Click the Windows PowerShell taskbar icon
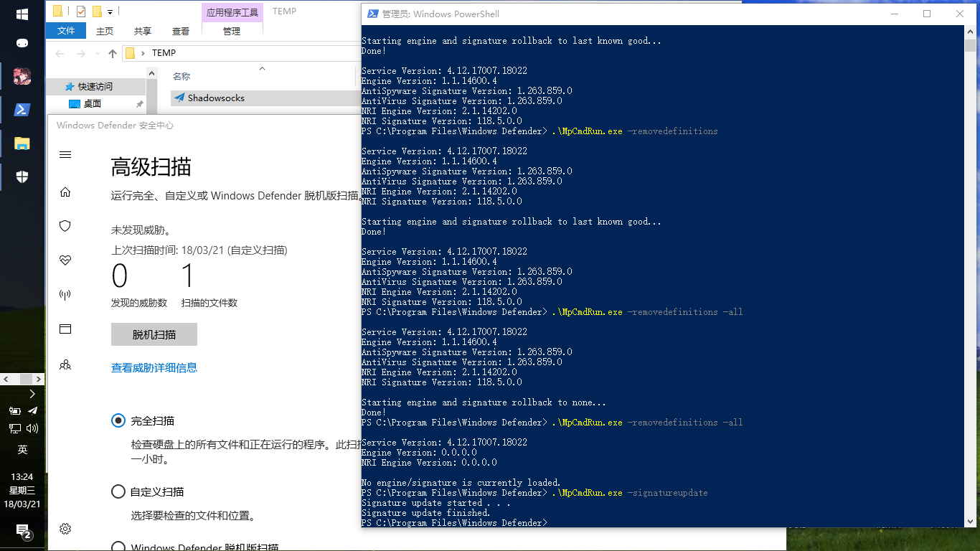980x551 pixels. click(22, 109)
